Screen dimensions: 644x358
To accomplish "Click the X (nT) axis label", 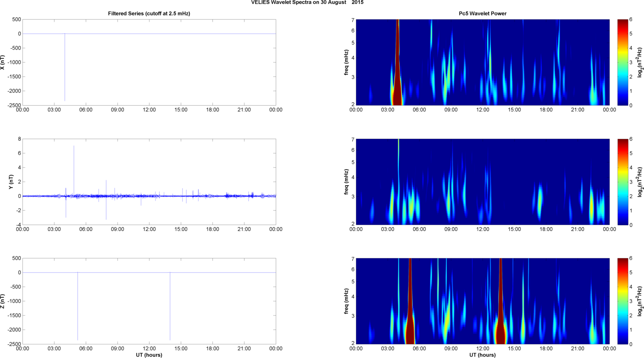I will (3, 62).
